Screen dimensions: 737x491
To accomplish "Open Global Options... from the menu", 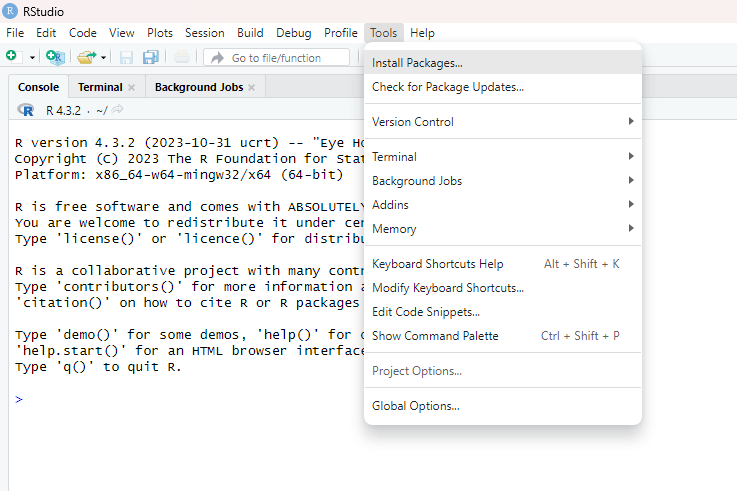I will point(416,406).
